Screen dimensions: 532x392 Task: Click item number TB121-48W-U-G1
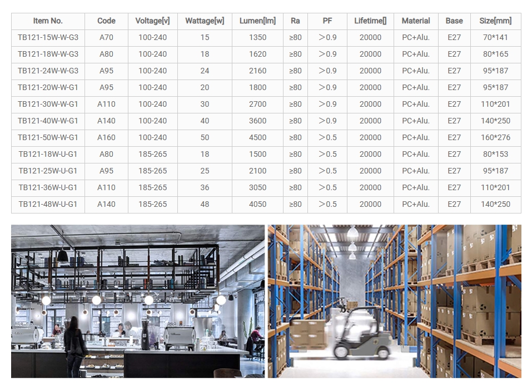coord(48,204)
